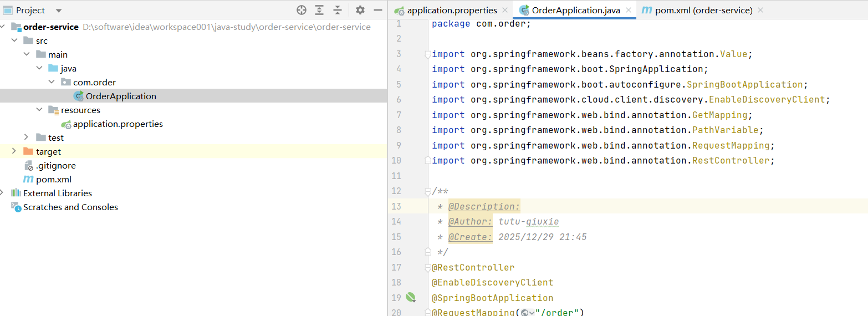Click the .gitignore file icon
Screen dimensions: 868x316
pos(29,166)
